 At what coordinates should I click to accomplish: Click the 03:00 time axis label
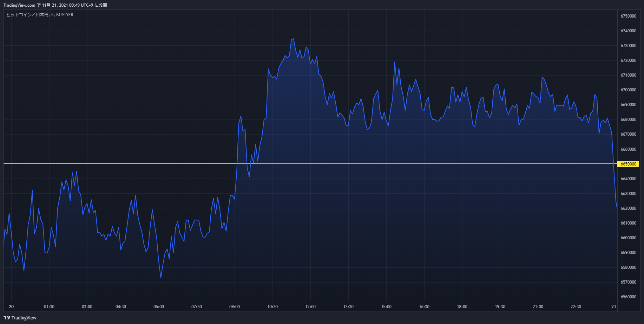click(x=87, y=307)
